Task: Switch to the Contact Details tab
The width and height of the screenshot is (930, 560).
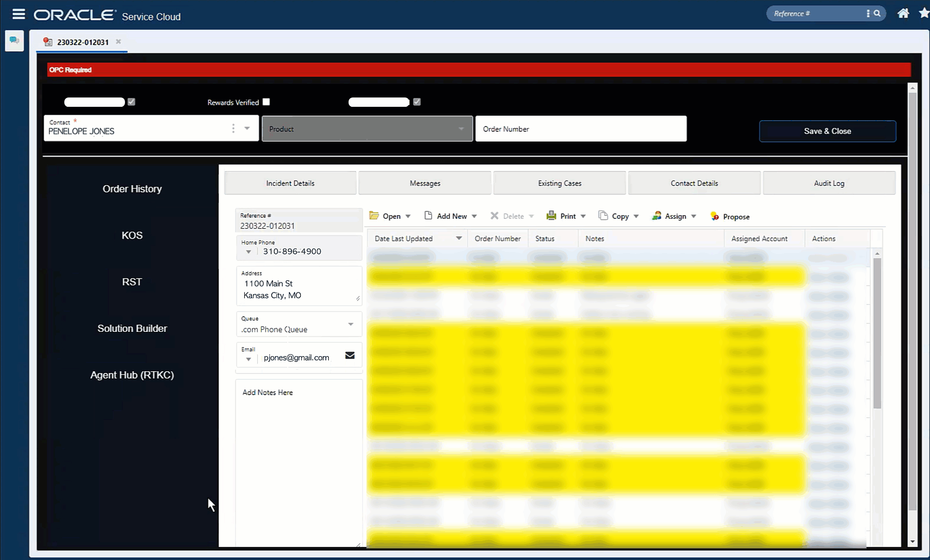Action: (x=695, y=183)
